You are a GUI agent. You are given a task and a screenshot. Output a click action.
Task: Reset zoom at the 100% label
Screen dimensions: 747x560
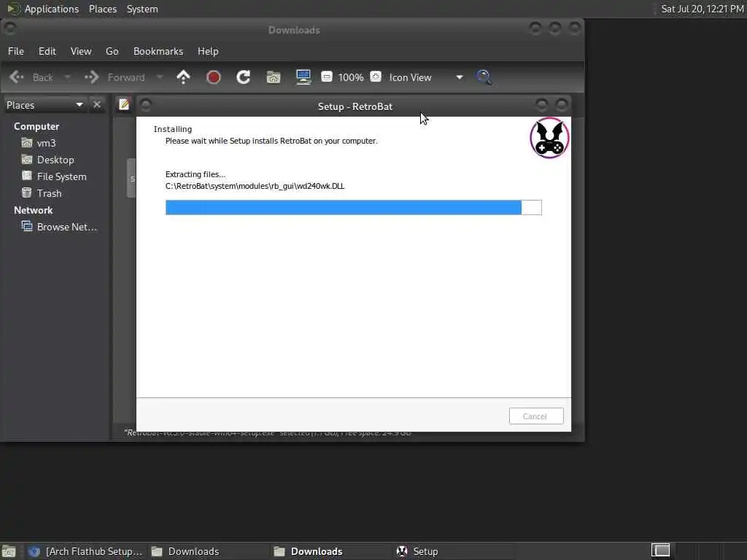[351, 77]
